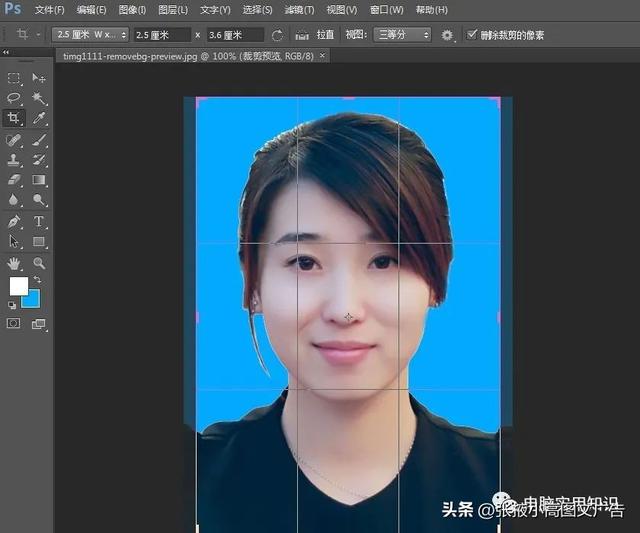Select the Brush tool
The image size is (640, 533).
pos(39,140)
